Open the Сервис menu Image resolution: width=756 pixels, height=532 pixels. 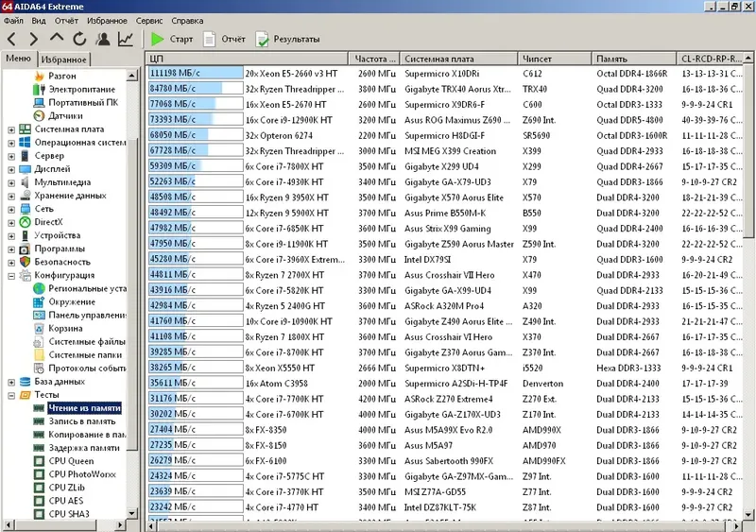click(x=149, y=21)
